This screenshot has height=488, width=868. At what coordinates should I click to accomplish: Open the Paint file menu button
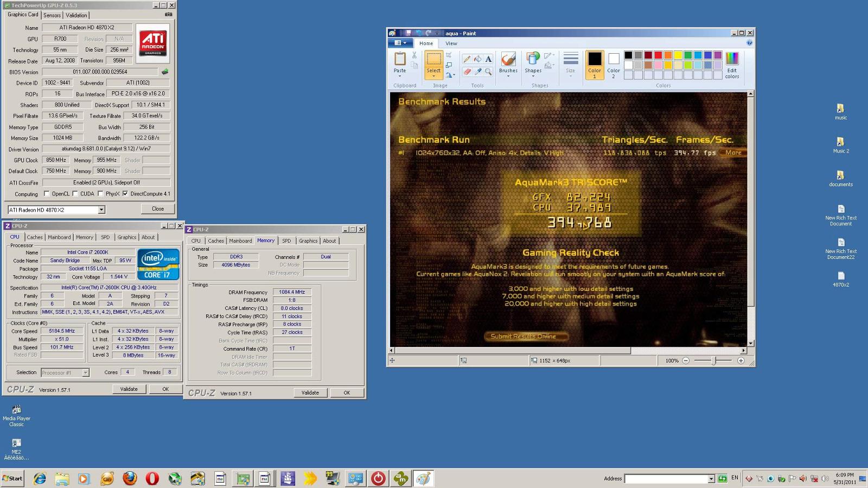pyautogui.click(x=400, y=43)
